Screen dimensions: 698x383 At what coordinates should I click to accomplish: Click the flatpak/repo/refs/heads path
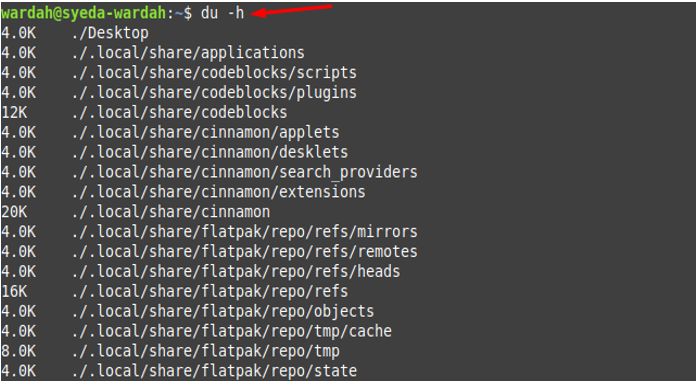[x=235, y=272]
